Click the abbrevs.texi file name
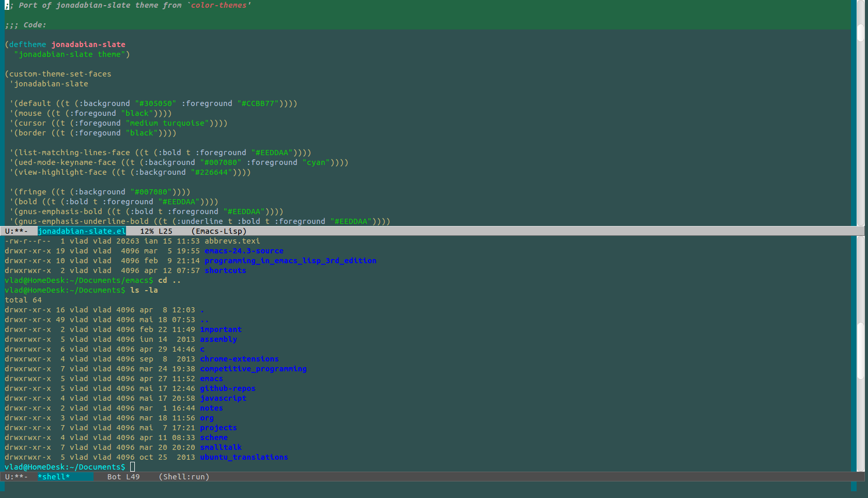868x498 pixels. pyautogui.click(x=233, y=241)
